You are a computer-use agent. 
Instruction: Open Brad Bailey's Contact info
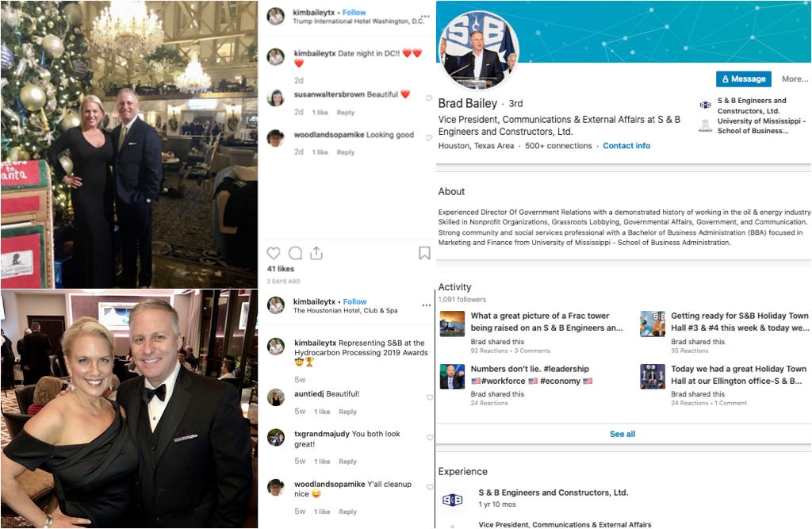tap(626, 146)
